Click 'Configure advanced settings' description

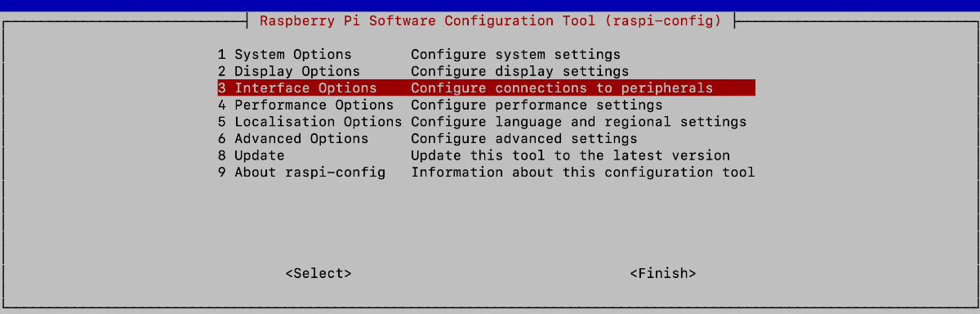click(x=523, y=138)
